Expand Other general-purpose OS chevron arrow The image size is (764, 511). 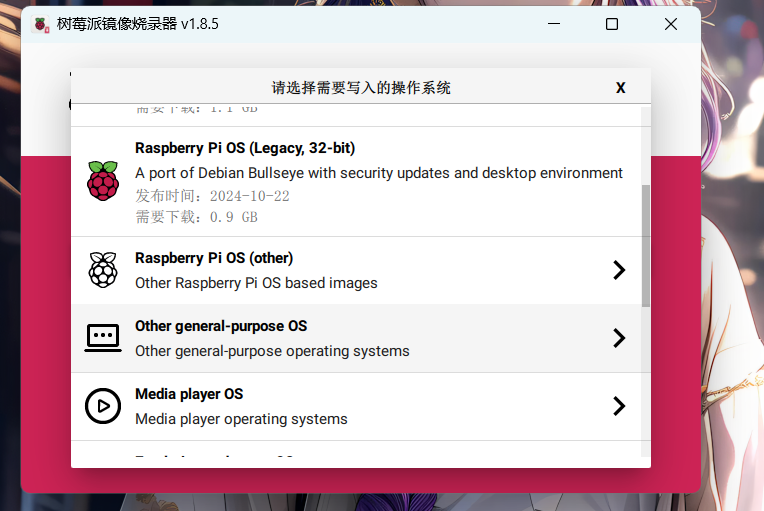coord(619,338)
